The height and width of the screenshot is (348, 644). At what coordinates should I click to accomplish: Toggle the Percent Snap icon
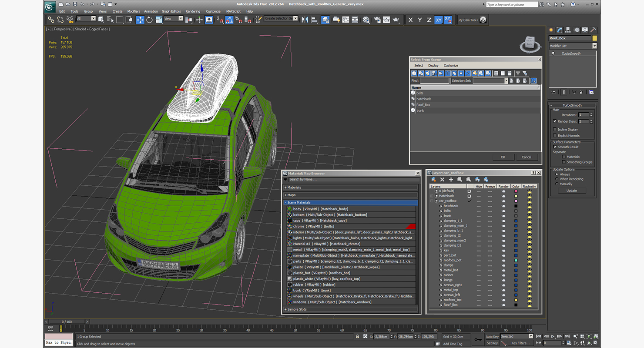[238, 20]
